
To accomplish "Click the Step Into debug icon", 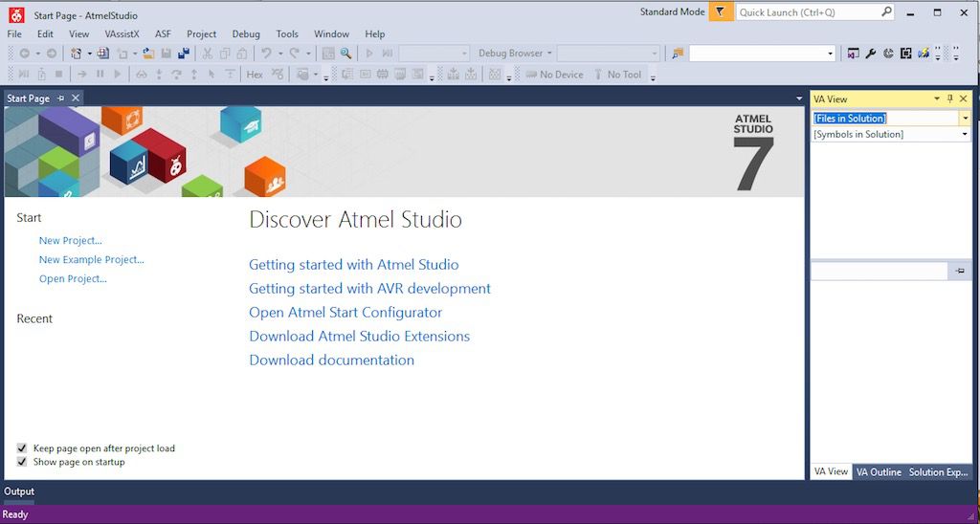I will click(159, 75).
